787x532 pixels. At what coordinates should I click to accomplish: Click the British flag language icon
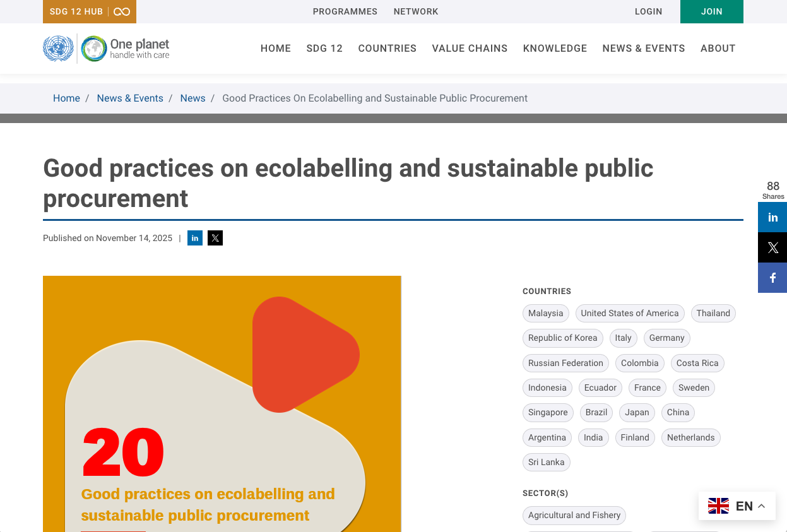718,505
